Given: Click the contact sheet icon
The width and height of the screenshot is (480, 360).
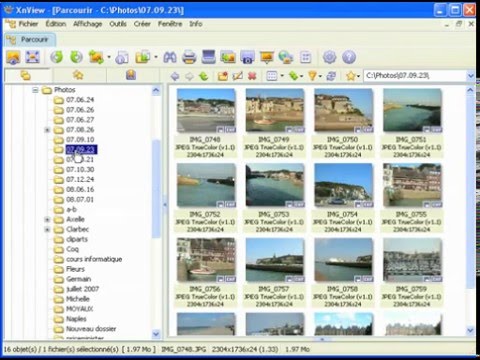Looking at the screenshot, I should click(x=305, y=57).
